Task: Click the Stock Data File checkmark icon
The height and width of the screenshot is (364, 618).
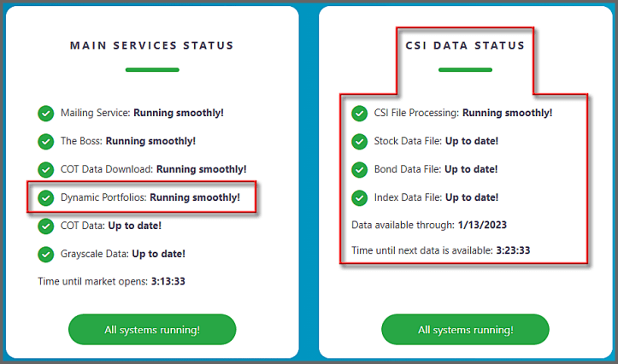Action: pos(359,142)
